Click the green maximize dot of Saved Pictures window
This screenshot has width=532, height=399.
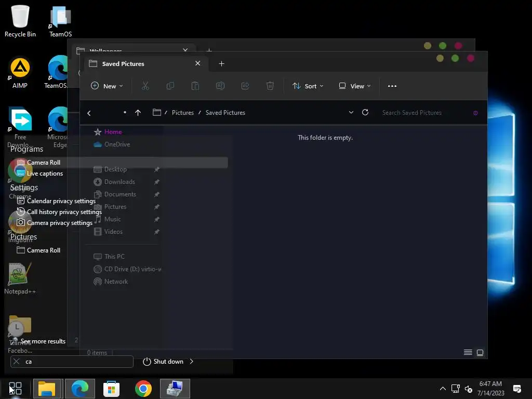pos(455,58)
